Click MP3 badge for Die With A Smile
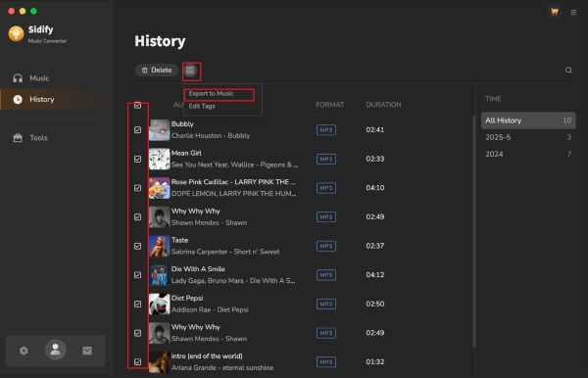 [x=326, y=275]
